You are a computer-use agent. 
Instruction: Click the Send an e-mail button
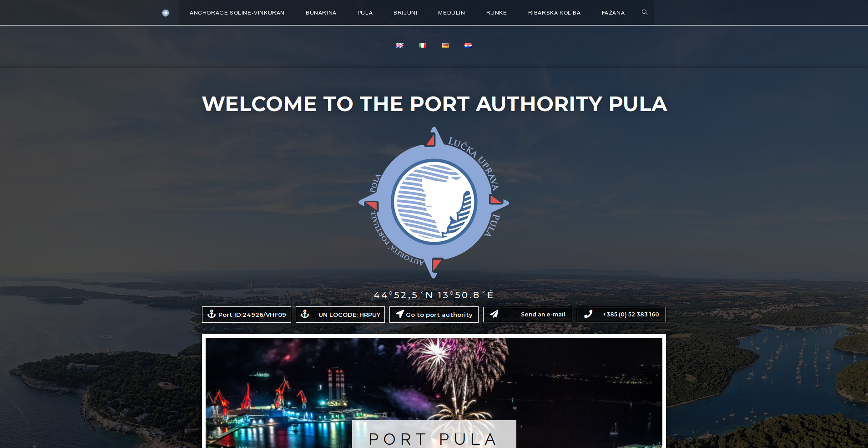click(528, 315)
